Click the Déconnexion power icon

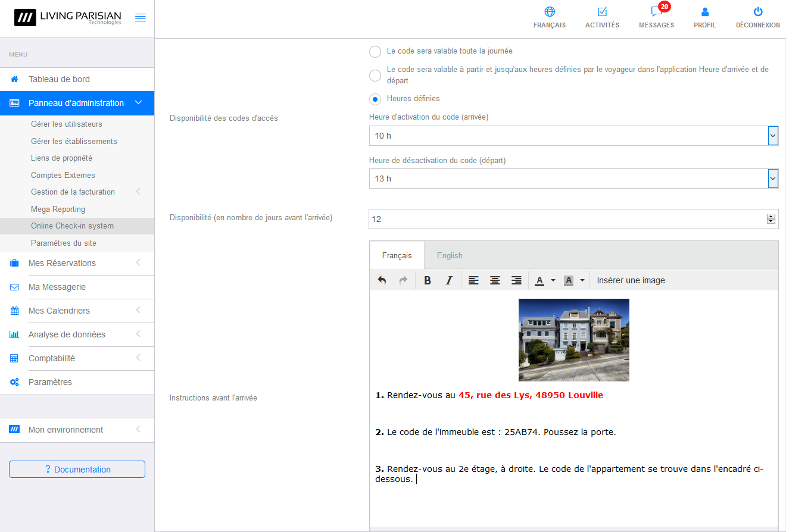coord(757,12)
